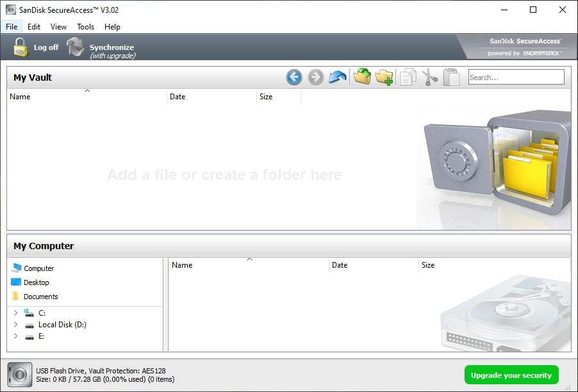Expand the C: drive in the tree
The width and height of the screenshot is (578, 392).
[x=15, y=313]
